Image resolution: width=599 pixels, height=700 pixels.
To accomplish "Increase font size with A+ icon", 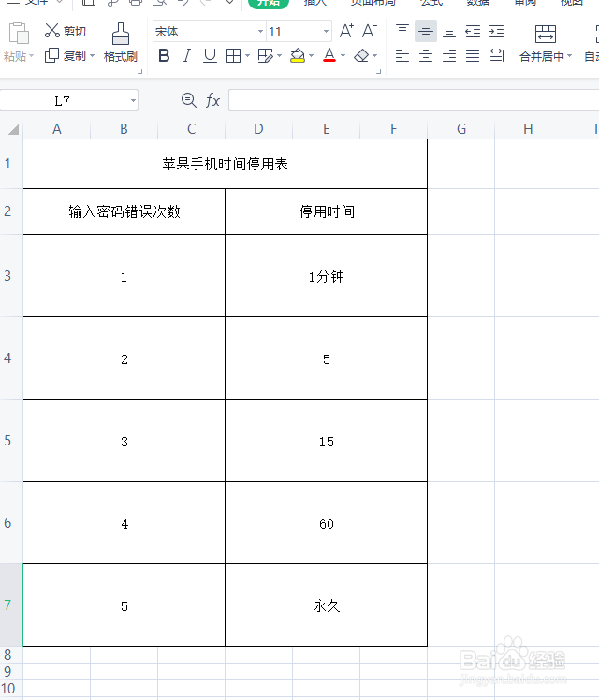I will (347, 31).
